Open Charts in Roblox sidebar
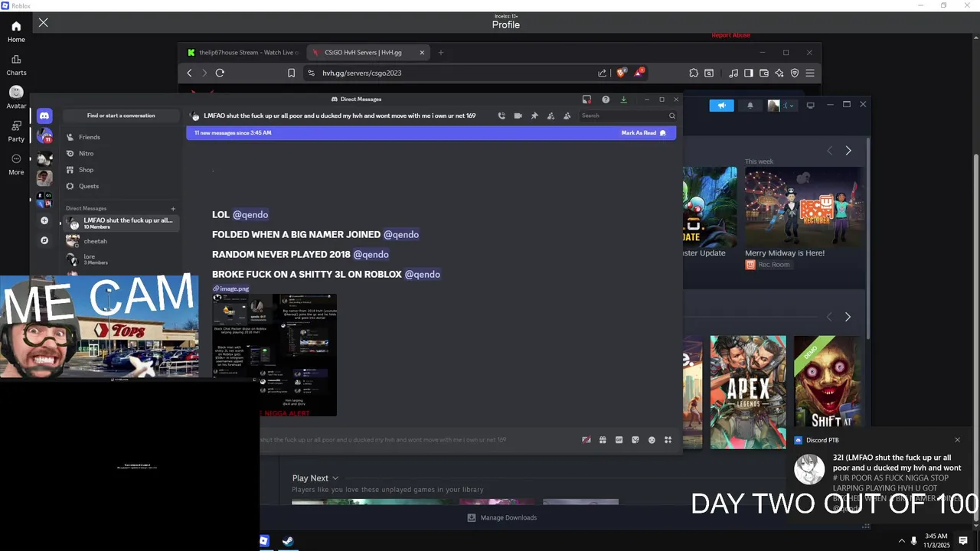Screen dimensions: 980x551 [x=16, y=65]
